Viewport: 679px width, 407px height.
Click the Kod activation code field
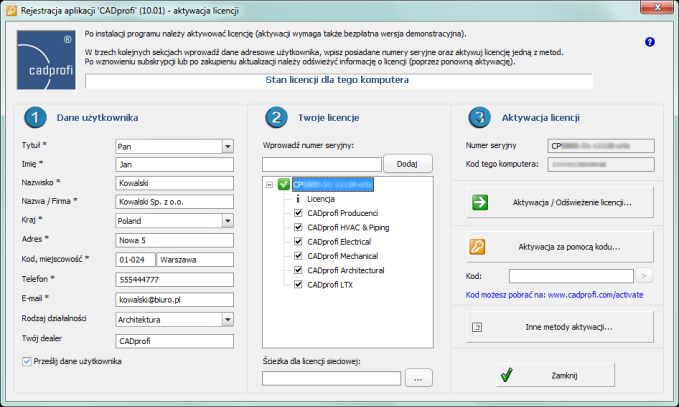click(571, 276)
